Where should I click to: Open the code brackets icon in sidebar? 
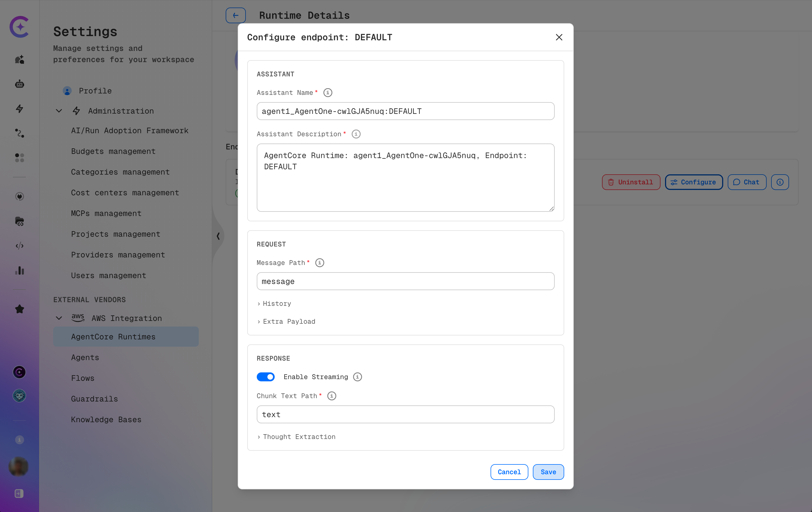coord(20,246)
